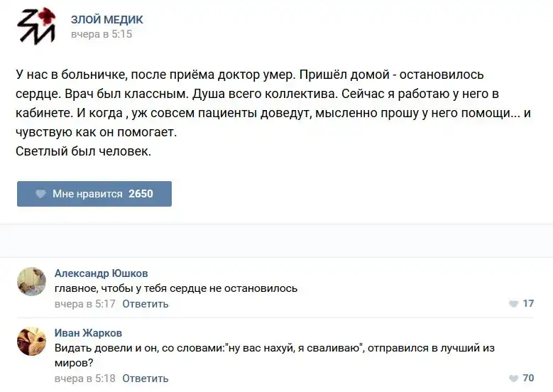The image size is (553, 392).
Task: Like Александр Юшков's comment with heart icon
Action: coord(513,304)
